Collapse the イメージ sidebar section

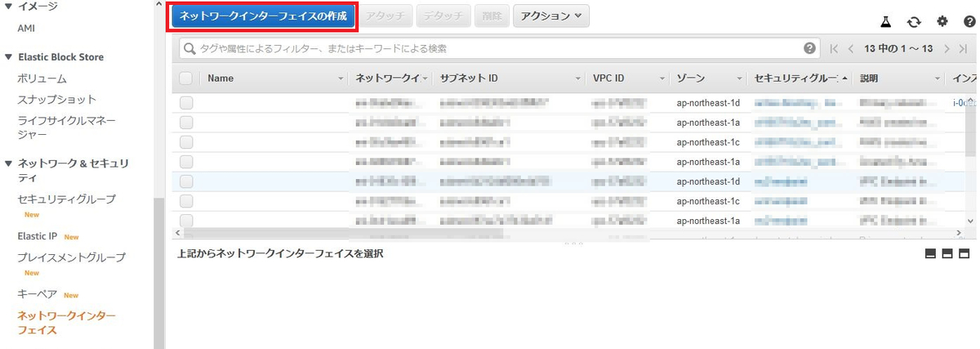click(x=9, y=7)
